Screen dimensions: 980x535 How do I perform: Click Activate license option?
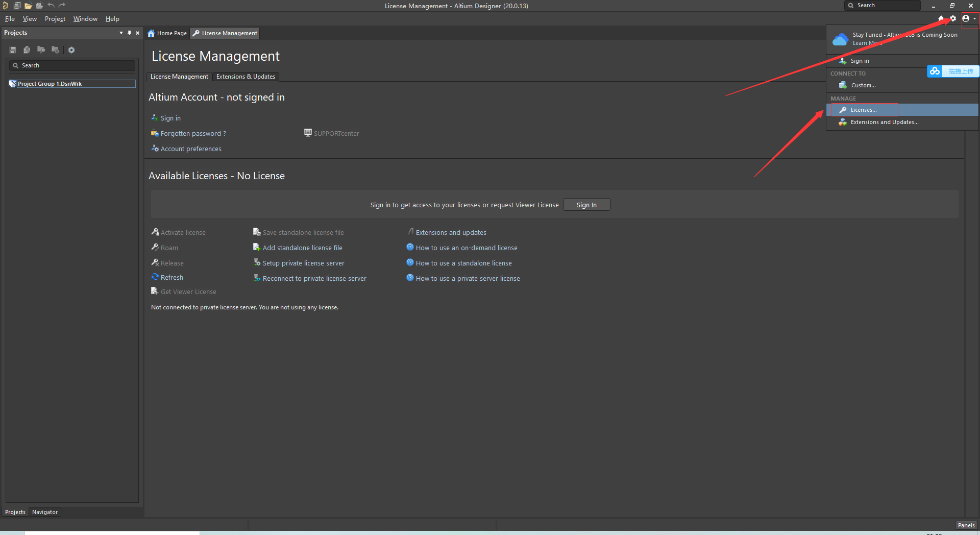click(x=183, y=232)
